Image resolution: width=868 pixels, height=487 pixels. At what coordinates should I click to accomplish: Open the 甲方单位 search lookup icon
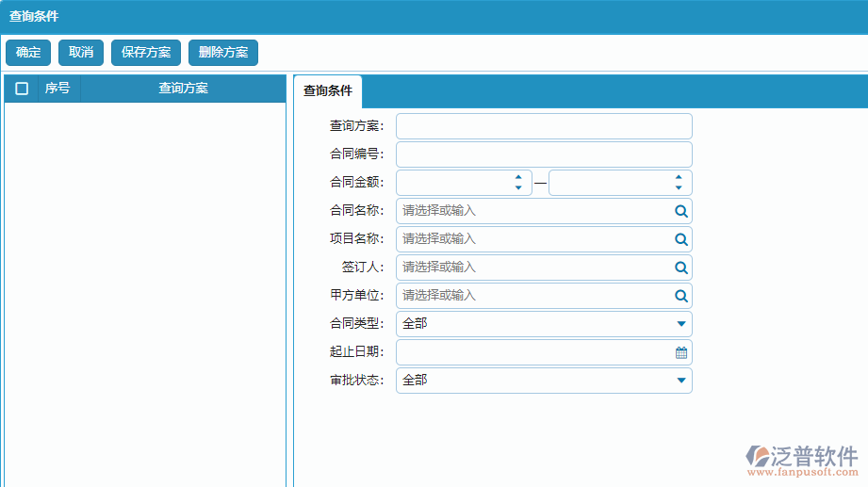click(680, 296)
